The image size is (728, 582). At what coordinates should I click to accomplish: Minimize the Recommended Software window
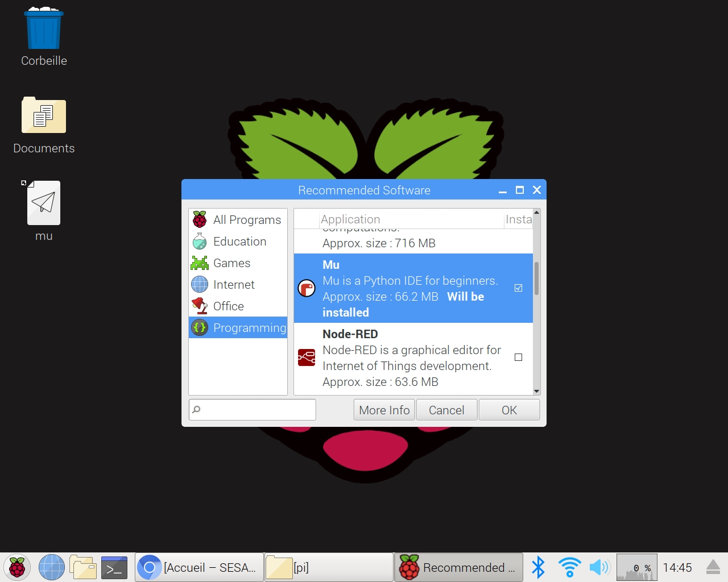coord(503,190)
